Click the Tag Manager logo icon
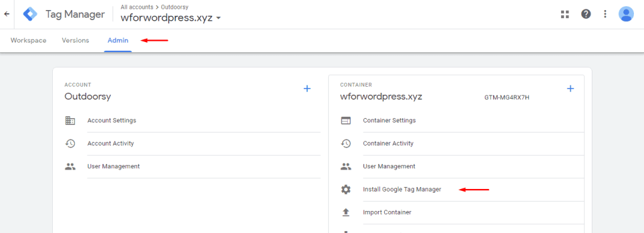 click(x=30, y=14)
